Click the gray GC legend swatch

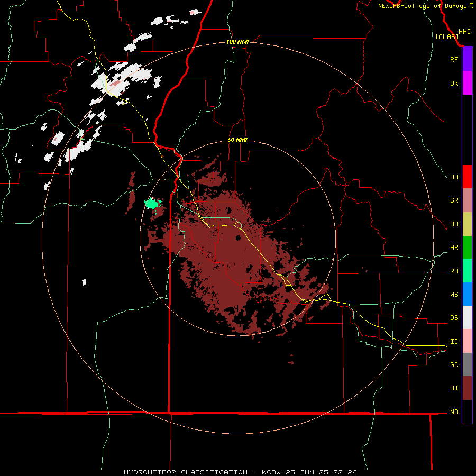467,364
